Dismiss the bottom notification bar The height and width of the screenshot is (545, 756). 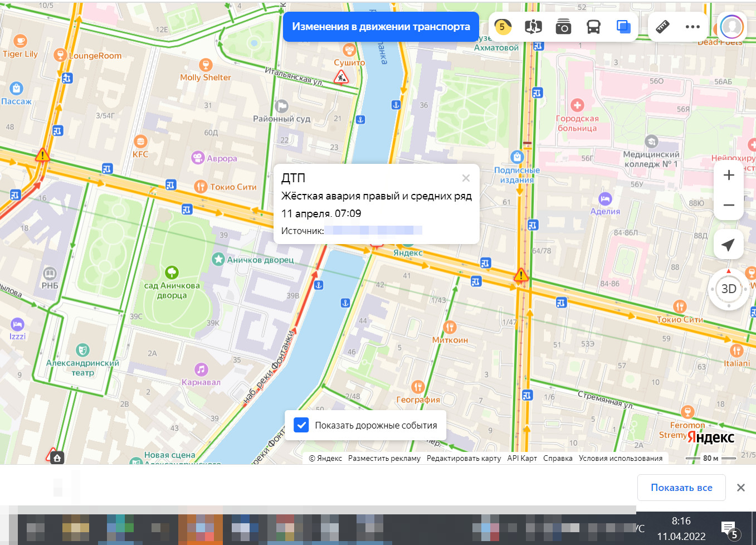(741, 488)
